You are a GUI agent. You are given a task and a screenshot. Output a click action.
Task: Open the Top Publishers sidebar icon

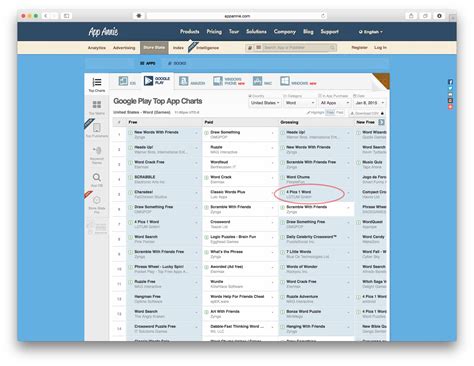pos(97,128)
